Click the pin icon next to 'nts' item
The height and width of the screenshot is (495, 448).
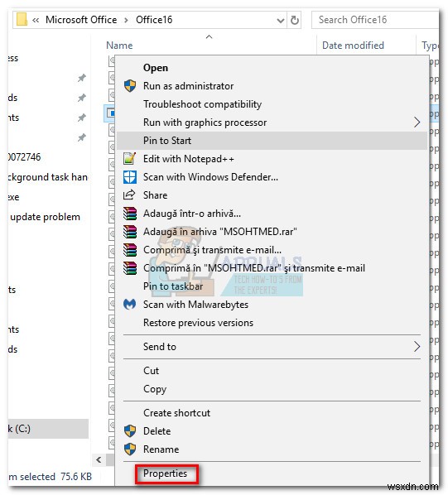click(x=82, y=118)
